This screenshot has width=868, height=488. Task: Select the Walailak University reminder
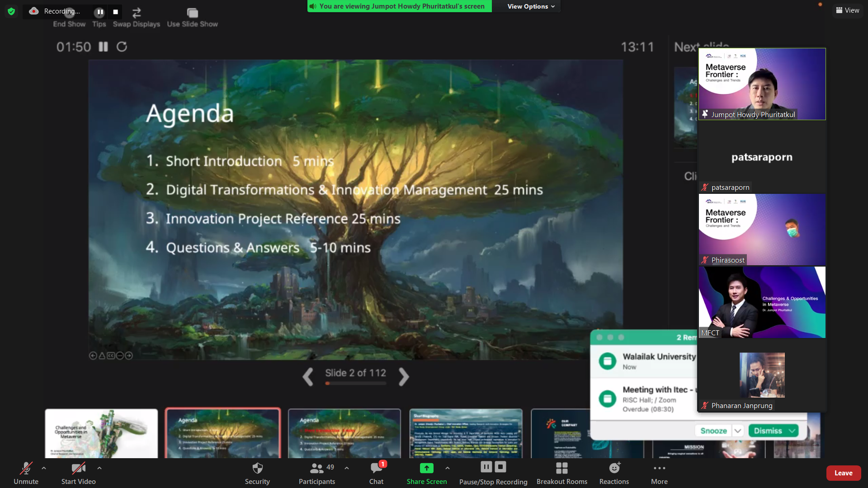tap(644, 361)
